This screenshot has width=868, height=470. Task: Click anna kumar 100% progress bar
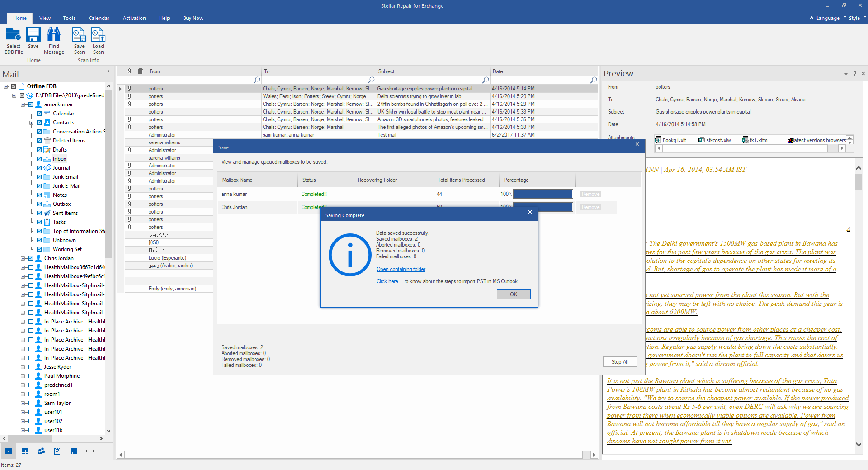click(543, 194)
